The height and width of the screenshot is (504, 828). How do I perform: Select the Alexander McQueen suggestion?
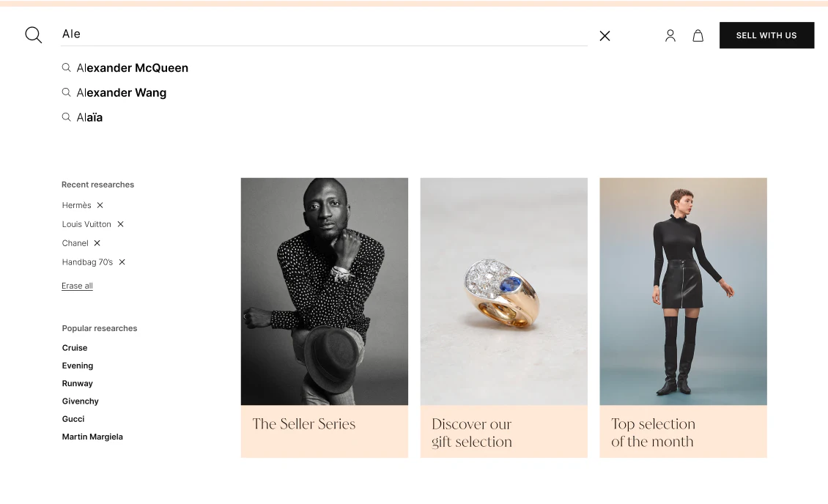[x=132, y=68]
